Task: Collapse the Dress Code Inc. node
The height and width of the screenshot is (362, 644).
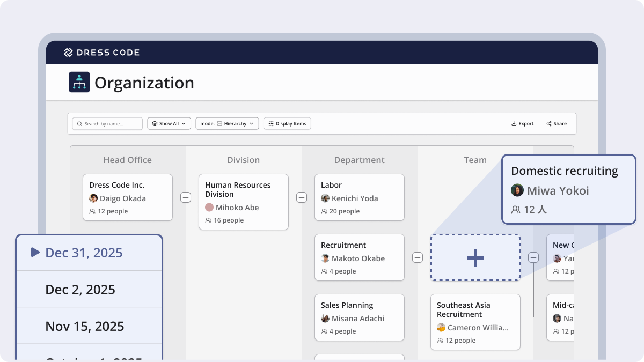Action: click(186, 197)
